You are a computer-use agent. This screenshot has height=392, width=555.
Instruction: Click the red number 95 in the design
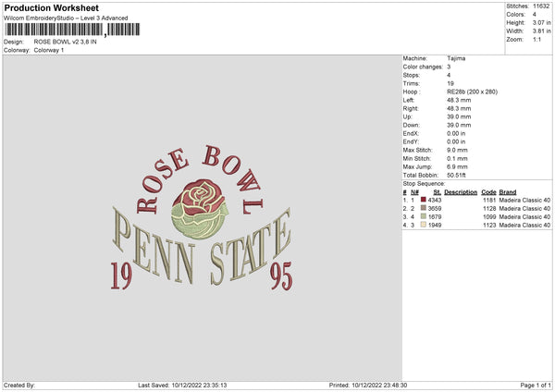[281, 276]
